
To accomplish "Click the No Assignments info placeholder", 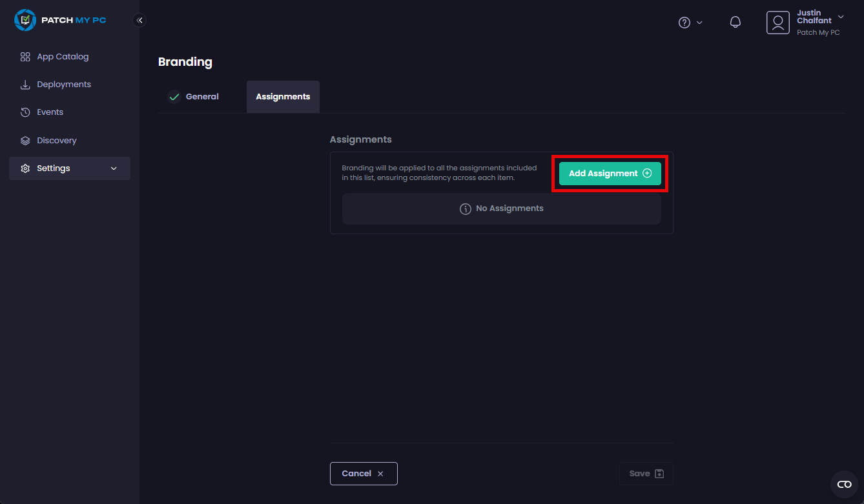I will point(501,208).
